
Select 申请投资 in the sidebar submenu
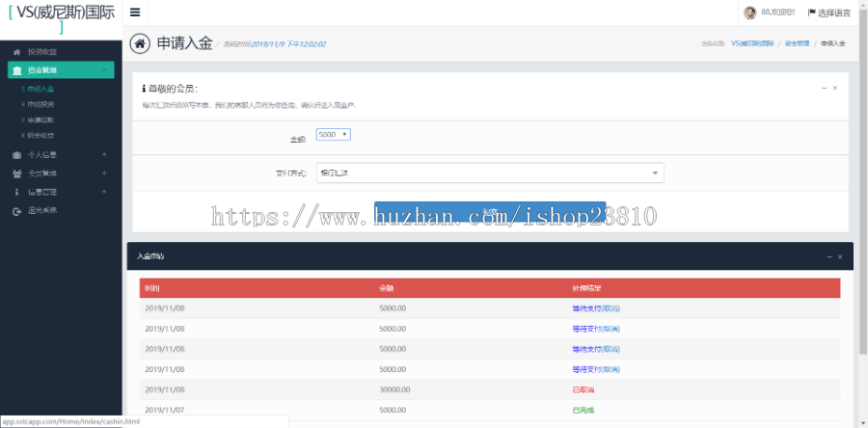pos(40,104)
